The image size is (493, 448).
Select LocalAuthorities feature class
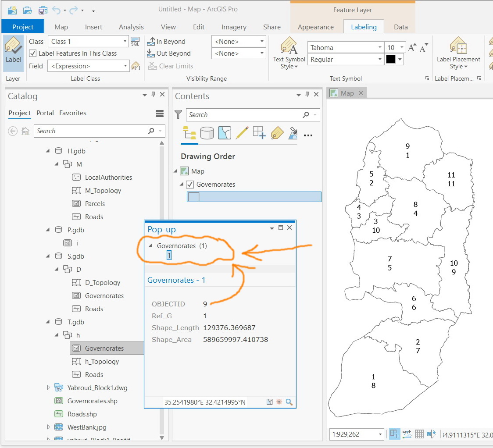click(x=108, y=178)
